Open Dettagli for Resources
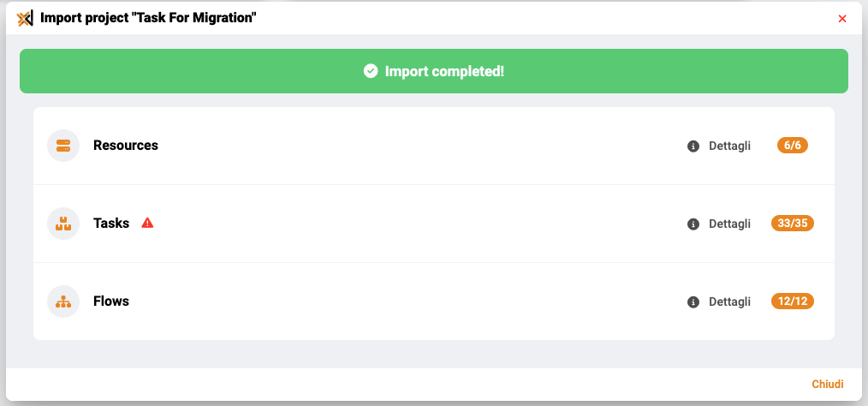The height and width of the screenshot is (406, 868). (729, 146)
